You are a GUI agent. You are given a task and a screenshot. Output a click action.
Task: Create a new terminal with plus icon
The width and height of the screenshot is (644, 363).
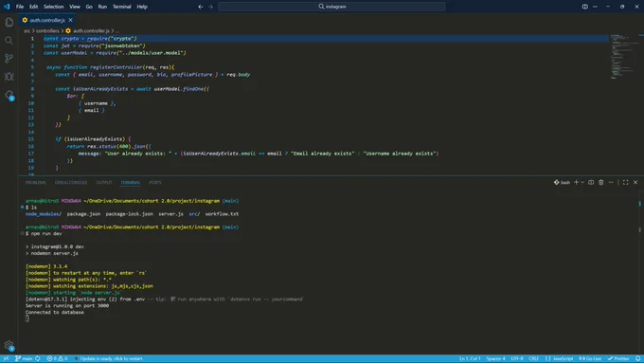(x=576, y=182)
